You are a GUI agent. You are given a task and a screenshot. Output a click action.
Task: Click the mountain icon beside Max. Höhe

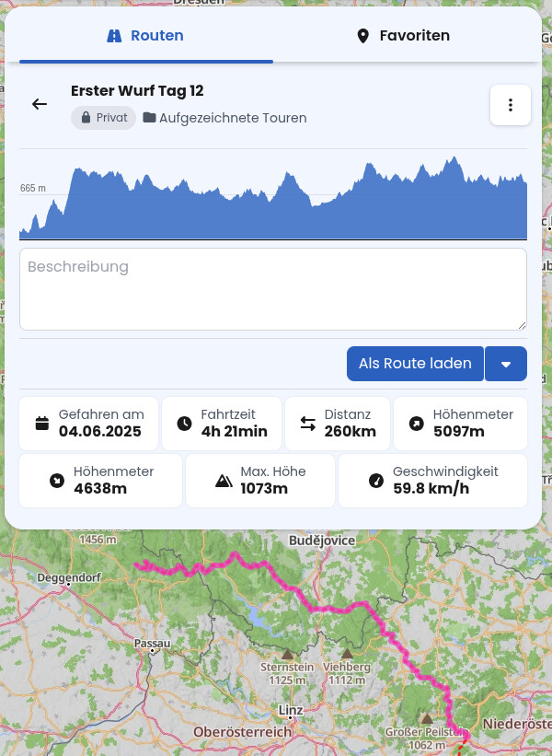pos(224,481)
